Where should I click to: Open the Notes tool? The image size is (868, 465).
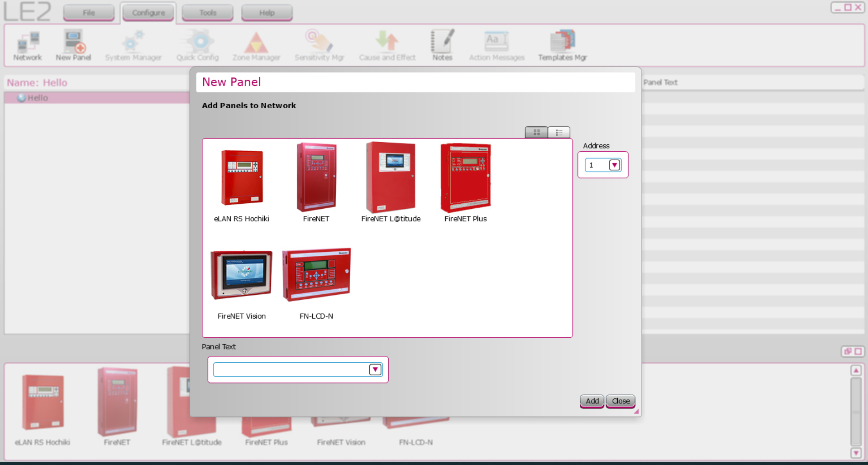coord(442,45)
